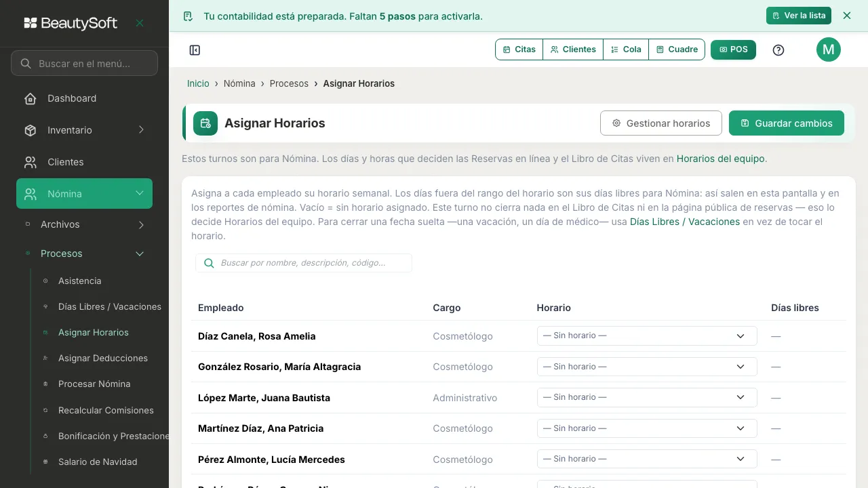Dismiss the accounting banner with X

pyautogui.click(x=846, y=16)
